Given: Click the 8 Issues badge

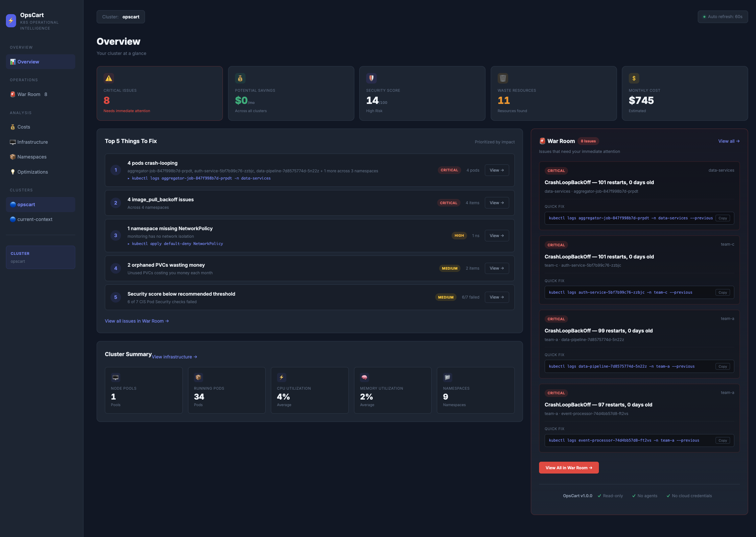Looking at the screenshot, I should [x=588, y=141].
